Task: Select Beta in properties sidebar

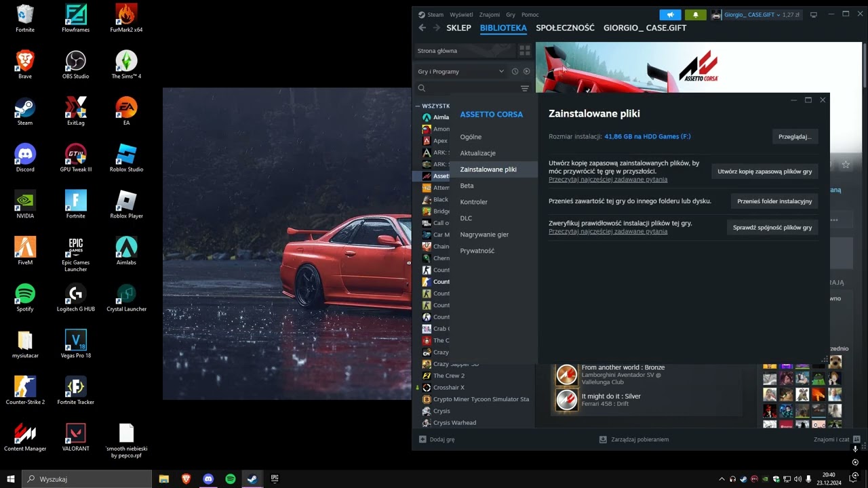Action: coord(467,186)
